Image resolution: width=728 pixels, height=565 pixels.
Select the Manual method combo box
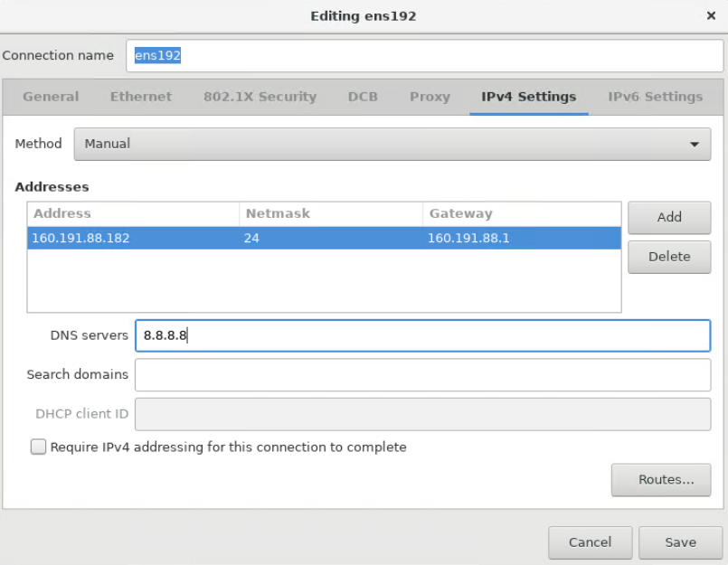click(392, 144)
